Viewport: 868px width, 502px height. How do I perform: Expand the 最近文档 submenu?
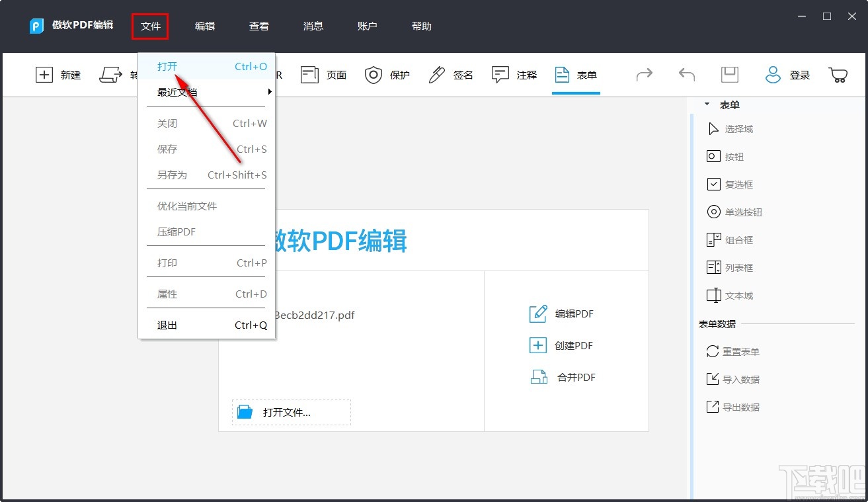point(206,92)
